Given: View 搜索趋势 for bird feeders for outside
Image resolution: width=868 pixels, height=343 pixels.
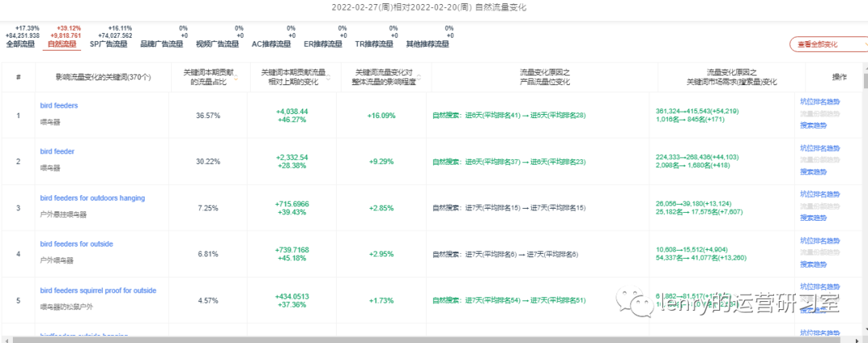Looking at the screenshot, I should coord(812,265).
